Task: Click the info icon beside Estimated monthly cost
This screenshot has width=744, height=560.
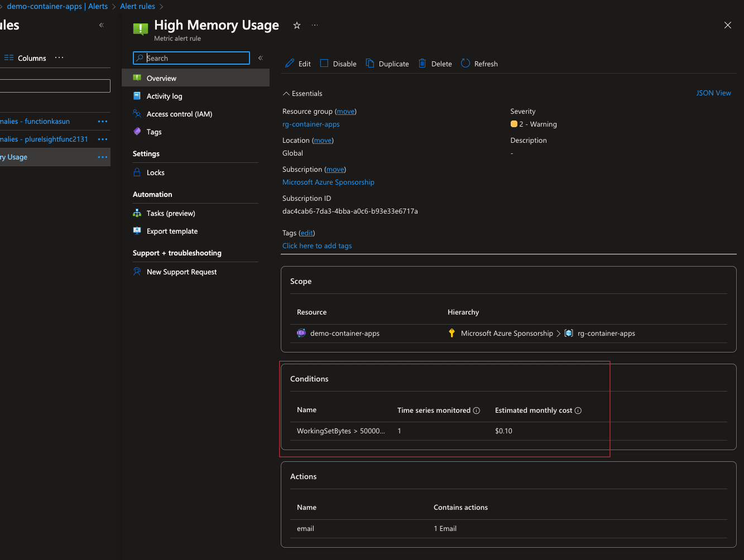Action: coord(578,410)
